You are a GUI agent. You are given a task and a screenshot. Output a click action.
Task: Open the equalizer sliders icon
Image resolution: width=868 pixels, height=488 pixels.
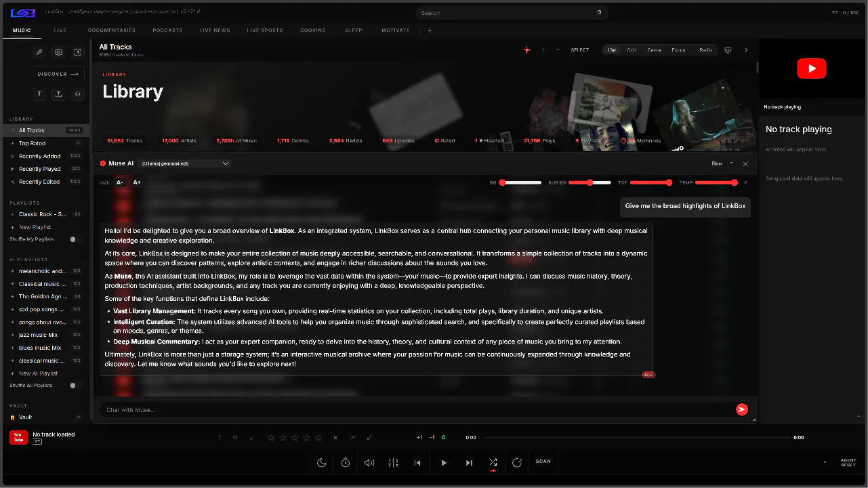(393, 462)
